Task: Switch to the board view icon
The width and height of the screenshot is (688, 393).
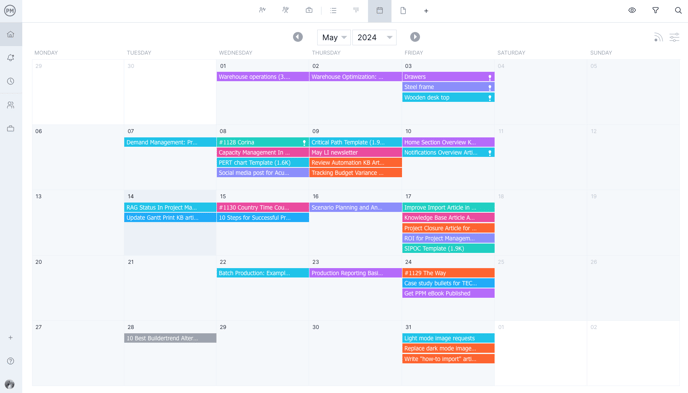Action: [309, 11]
